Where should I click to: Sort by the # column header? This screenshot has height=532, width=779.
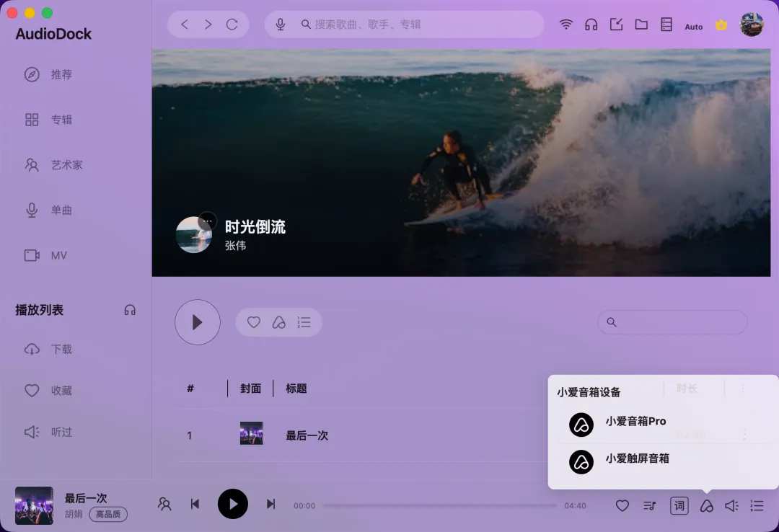[190, 389]
